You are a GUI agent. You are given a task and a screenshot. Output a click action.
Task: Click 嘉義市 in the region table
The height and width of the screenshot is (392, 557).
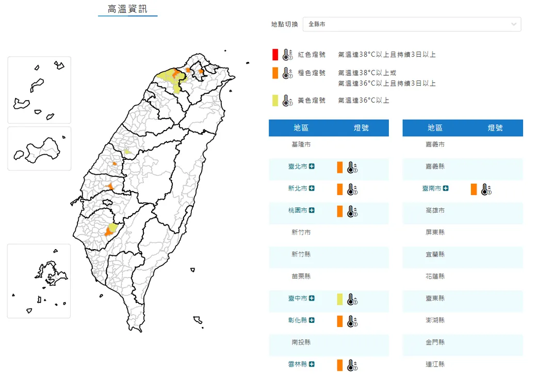tap(435, 144)
